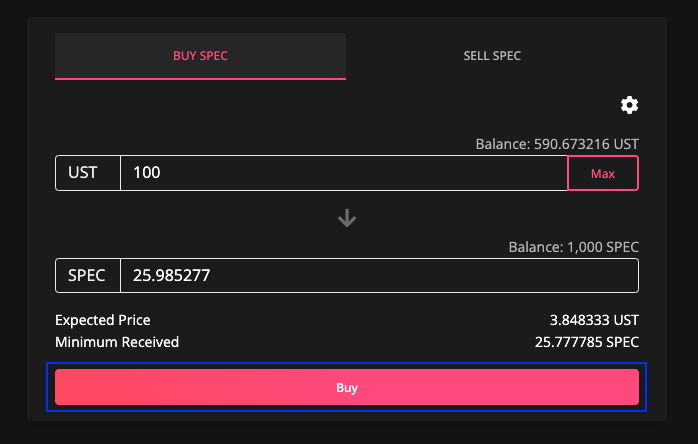Click the 1,000 SPEC balance text
This screenshot has height=444, width=698.
point(602,247)
